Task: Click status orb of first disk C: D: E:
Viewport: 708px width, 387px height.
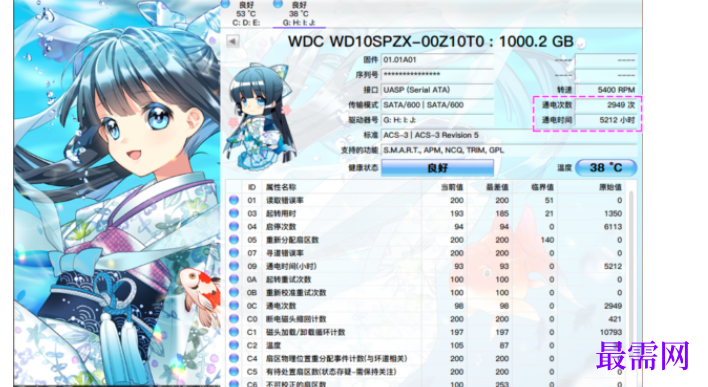Action: [x=225, y=4]
